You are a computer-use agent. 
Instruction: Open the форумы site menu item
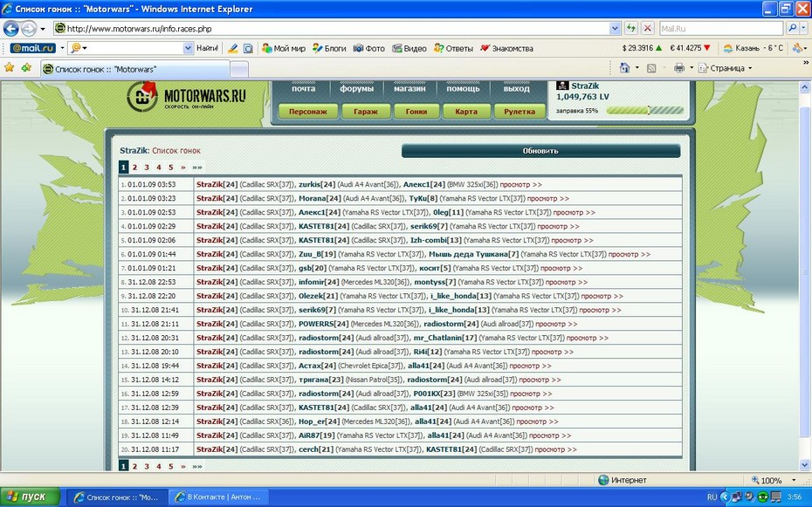click(357, 88)
